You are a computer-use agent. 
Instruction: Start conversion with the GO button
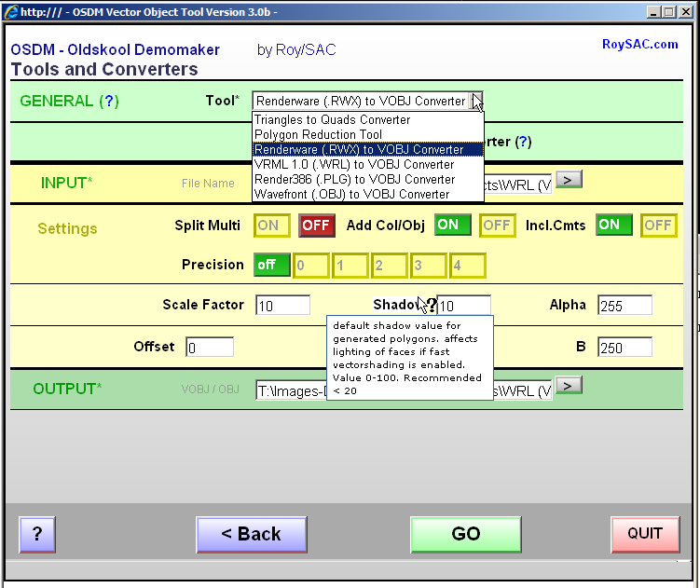coord(466,535)
